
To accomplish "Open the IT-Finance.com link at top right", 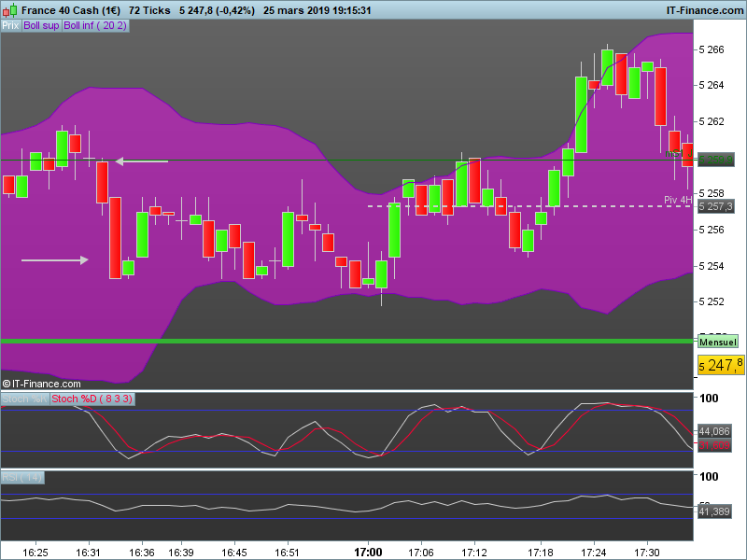I will [704, 10].
